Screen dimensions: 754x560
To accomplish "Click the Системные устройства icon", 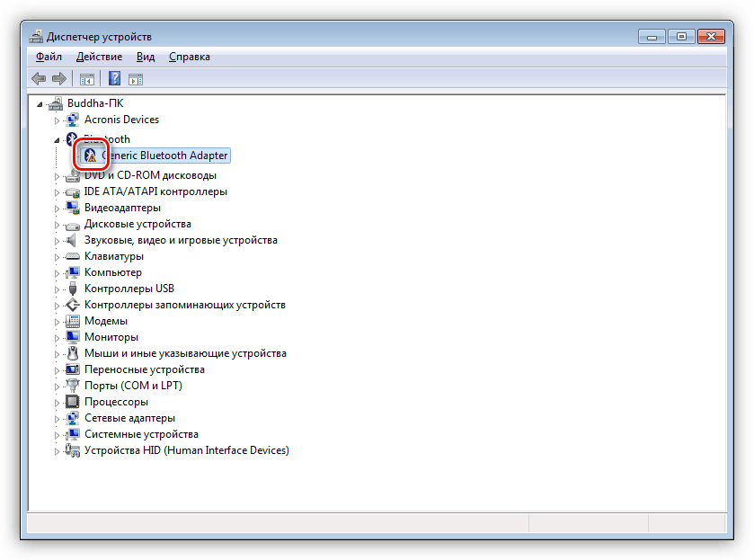I will 73,434.
